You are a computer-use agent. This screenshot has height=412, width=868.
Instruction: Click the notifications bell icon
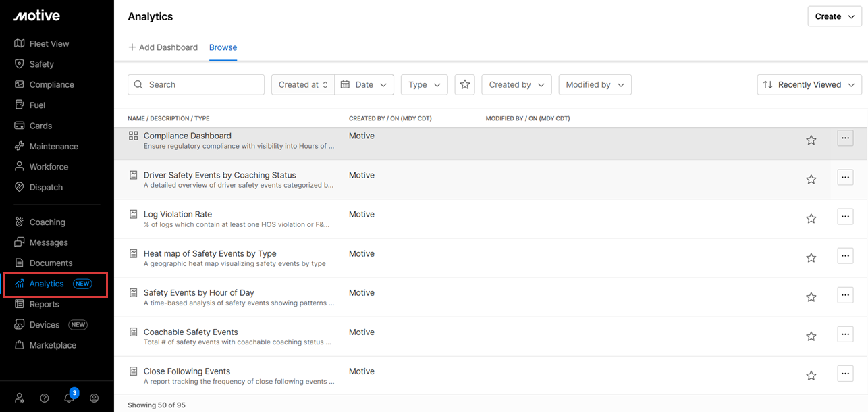point(69,398)
